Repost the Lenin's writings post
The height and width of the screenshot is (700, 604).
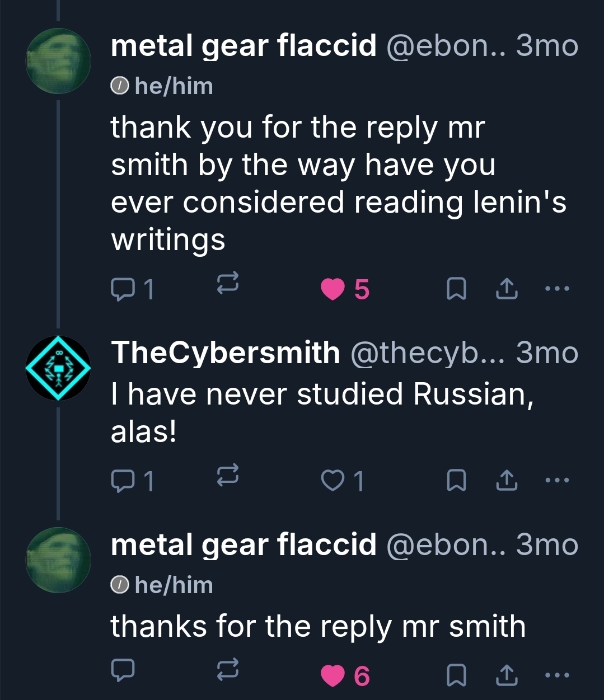click(x=228, y=282)
